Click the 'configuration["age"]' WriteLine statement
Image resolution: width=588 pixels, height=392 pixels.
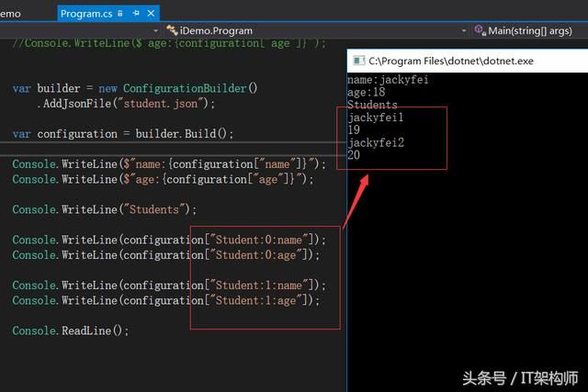coord(163,180)
